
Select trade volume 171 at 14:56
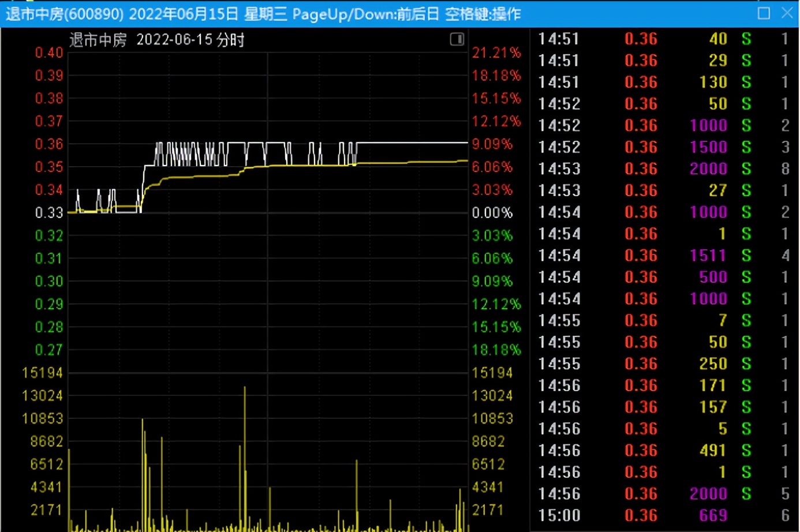coord(713,385)
